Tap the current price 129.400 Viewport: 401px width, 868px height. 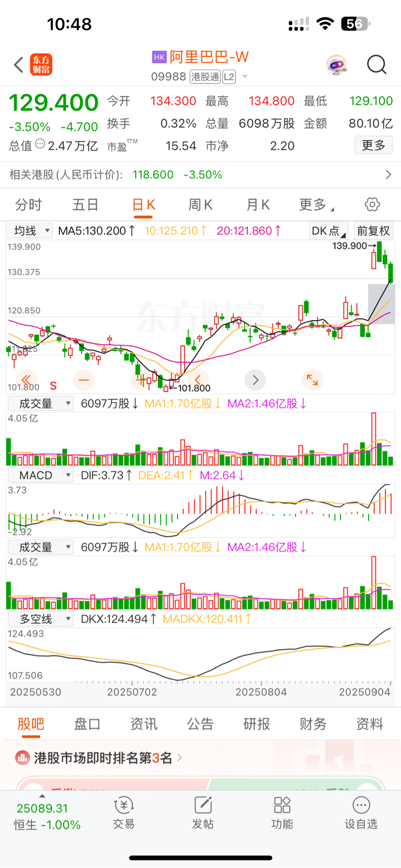[54, 102]
